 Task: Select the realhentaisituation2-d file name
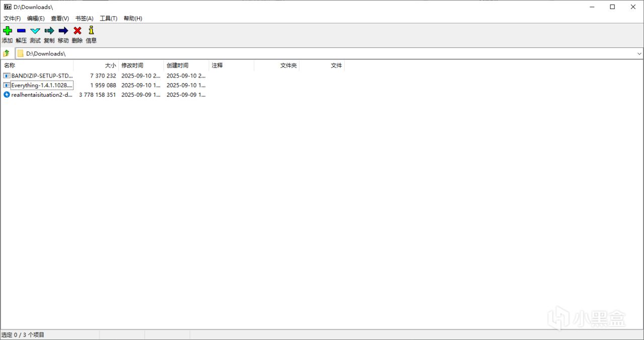coord(42,95)
